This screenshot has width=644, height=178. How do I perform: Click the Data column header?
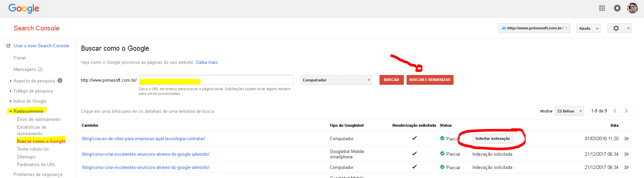pos(614,125)
